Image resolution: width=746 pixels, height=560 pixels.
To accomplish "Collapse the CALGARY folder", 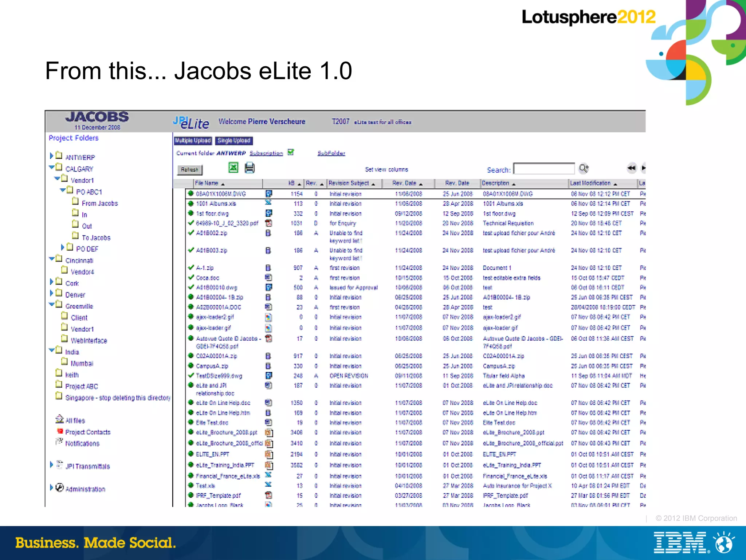I will [52, 168].
